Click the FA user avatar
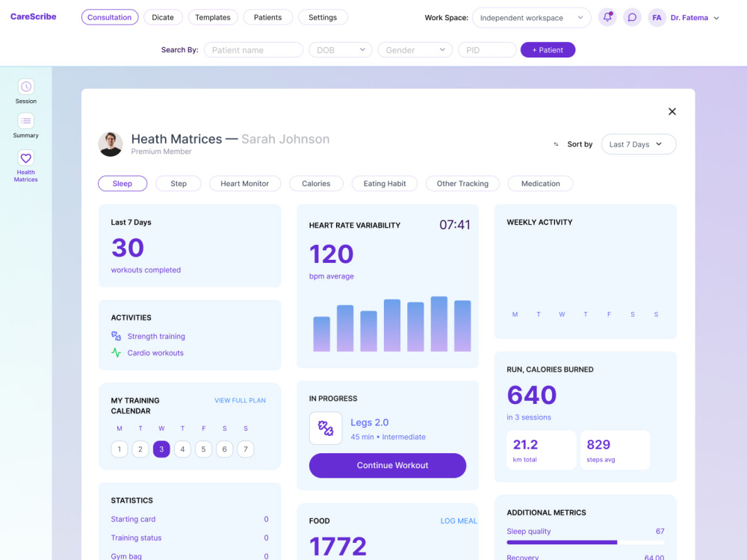747x560 pixels. (x=657, y=18)
